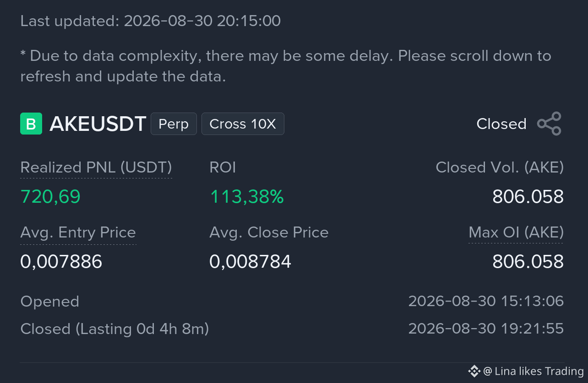The height and width of the screenshot is (383, 588).
Task: Click the Binance logo in the watermark
Action: click(x=474, y=371)
